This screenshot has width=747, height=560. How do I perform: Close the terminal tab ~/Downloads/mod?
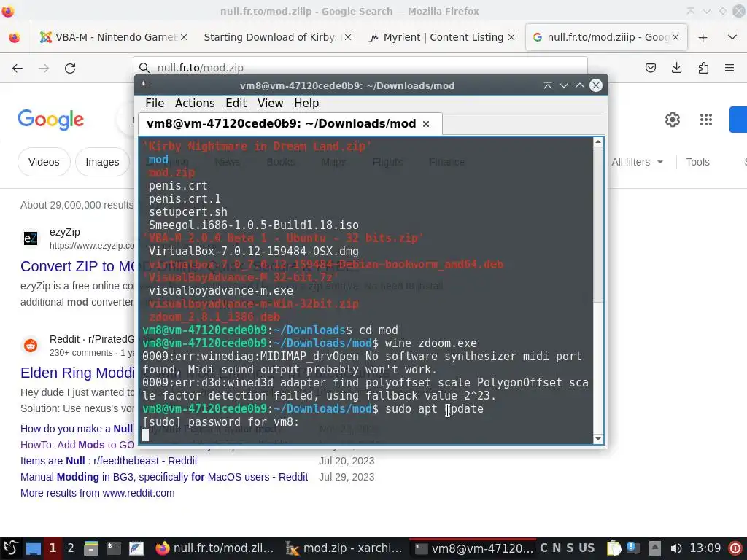point(426,124)
